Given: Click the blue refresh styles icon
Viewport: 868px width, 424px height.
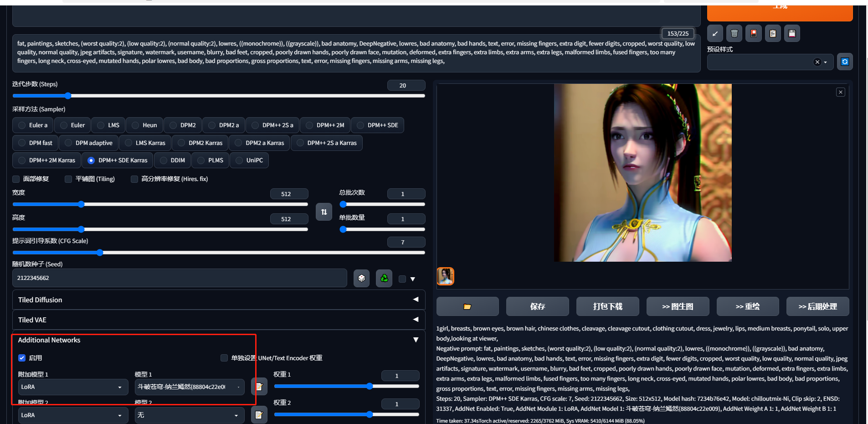Looking at the screenshot, I should 845,62.
